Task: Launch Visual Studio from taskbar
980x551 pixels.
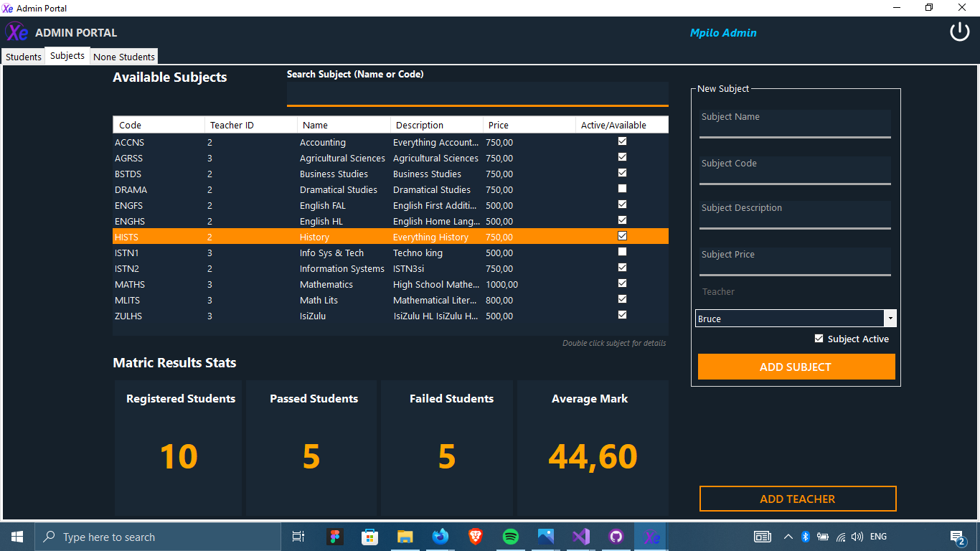Action: point(581,537)
